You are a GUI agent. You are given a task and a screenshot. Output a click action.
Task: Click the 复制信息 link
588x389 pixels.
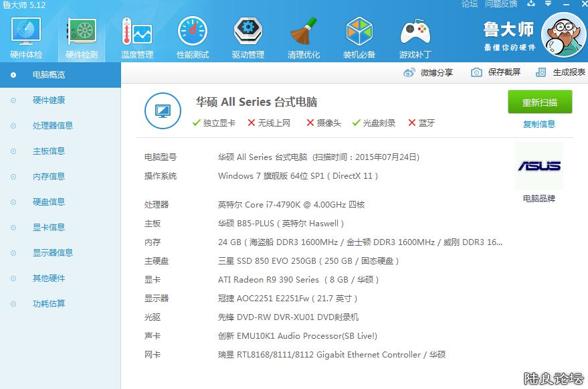coord(539,124)
